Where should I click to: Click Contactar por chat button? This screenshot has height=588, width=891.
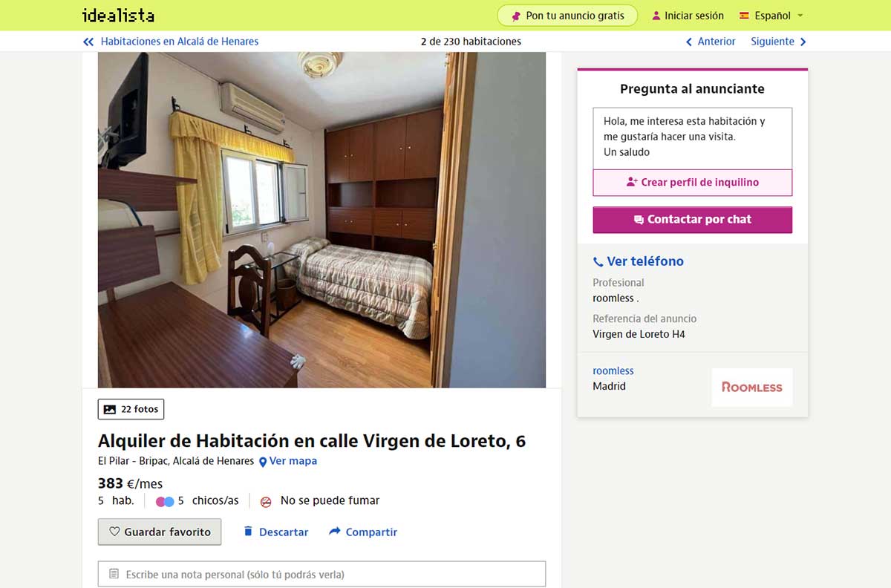pos(692,220)
